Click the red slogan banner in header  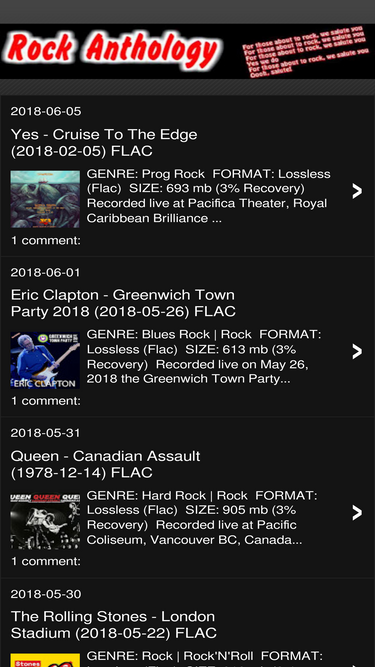305,51
